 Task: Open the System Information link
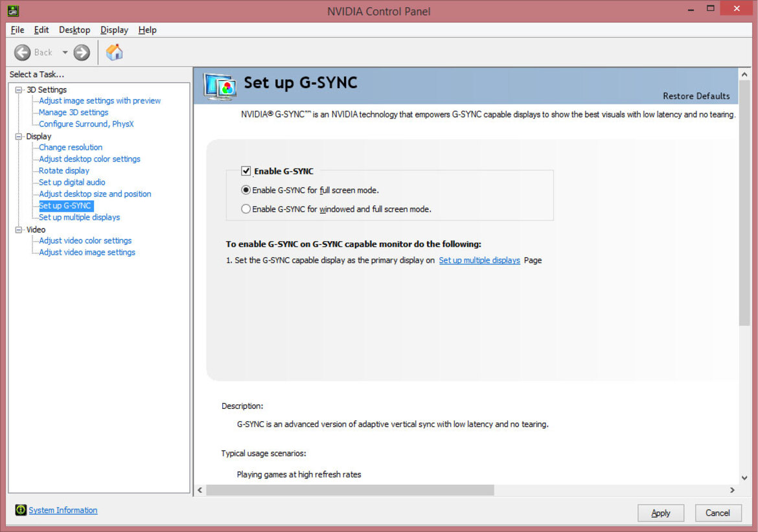click(x=63, y=510)
